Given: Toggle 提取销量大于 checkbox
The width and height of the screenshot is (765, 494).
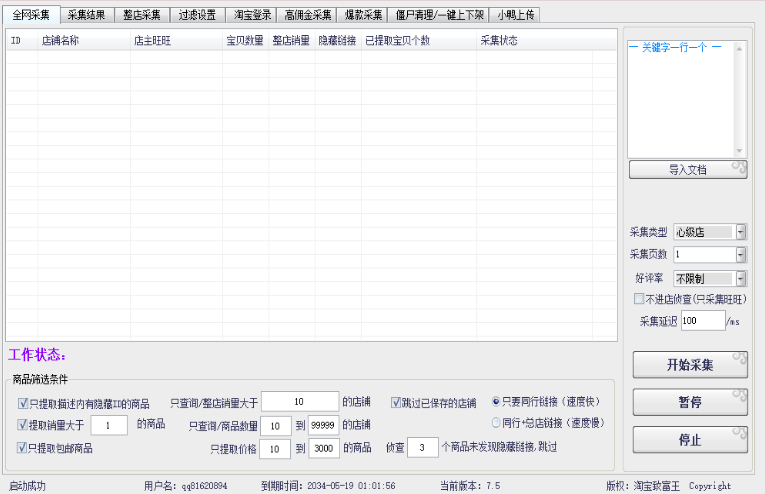Looking at the screenshot, I should coord(23,425).
